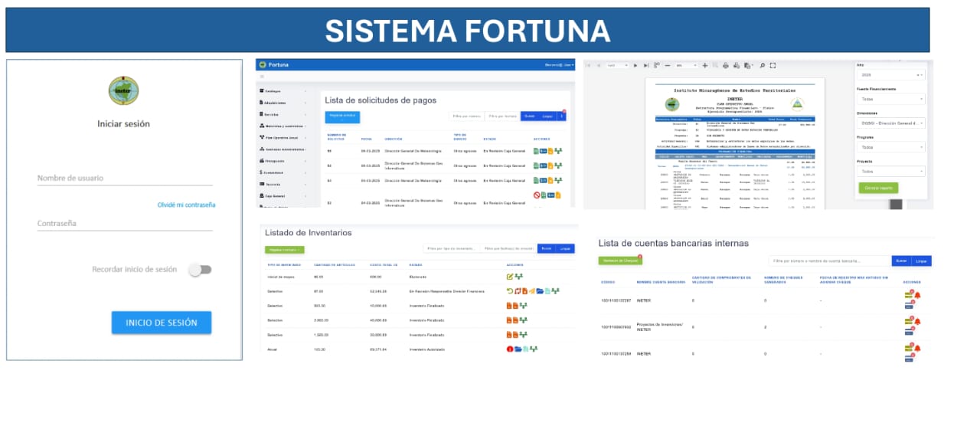Click the Remisión de Cheques button
The width and height of the screenshot is (980, 423).
(x=619, y=261)
